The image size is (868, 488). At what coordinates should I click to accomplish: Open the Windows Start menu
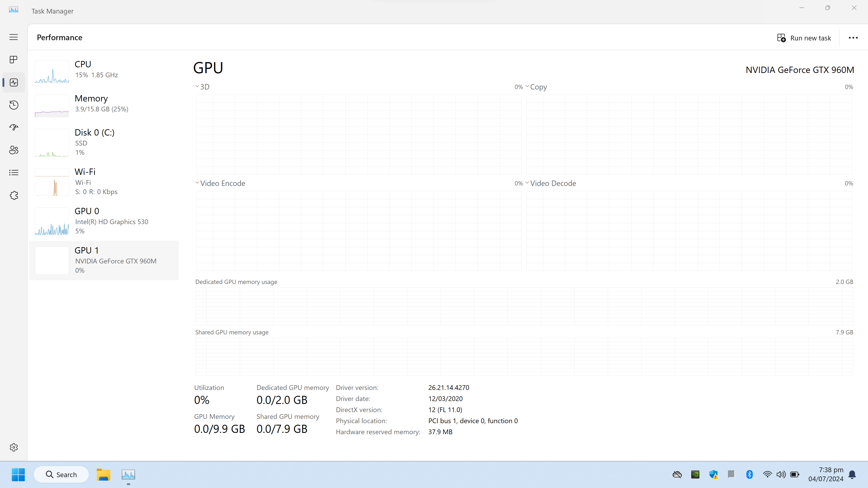(x=18, y=474)
